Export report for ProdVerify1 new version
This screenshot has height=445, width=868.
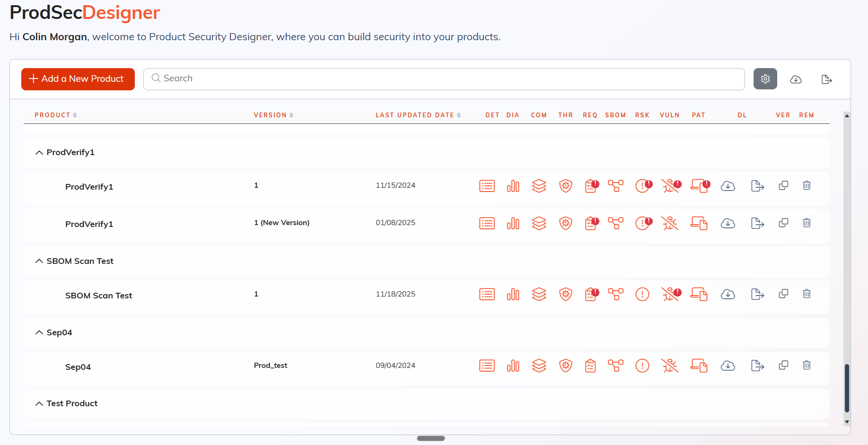click(757, 223)
